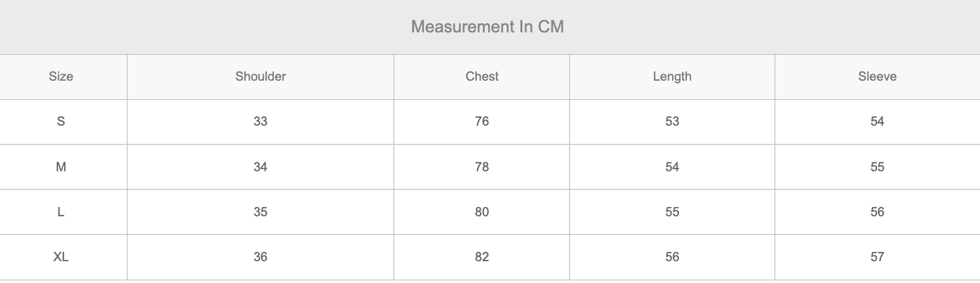Viewport: 980px width, 283px height.
Task: Click chest measurement 80 for size L
Action: pyautogui.click(x=482, y=212)
